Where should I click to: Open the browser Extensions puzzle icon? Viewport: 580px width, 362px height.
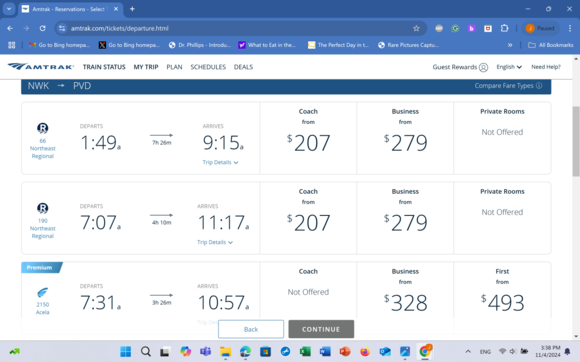(504, 28)
